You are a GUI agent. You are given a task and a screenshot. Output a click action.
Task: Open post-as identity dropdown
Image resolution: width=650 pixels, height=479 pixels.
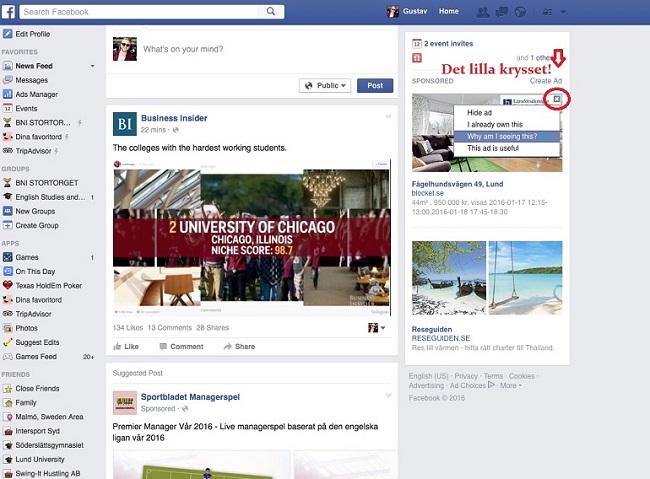[x=377, y=328]
